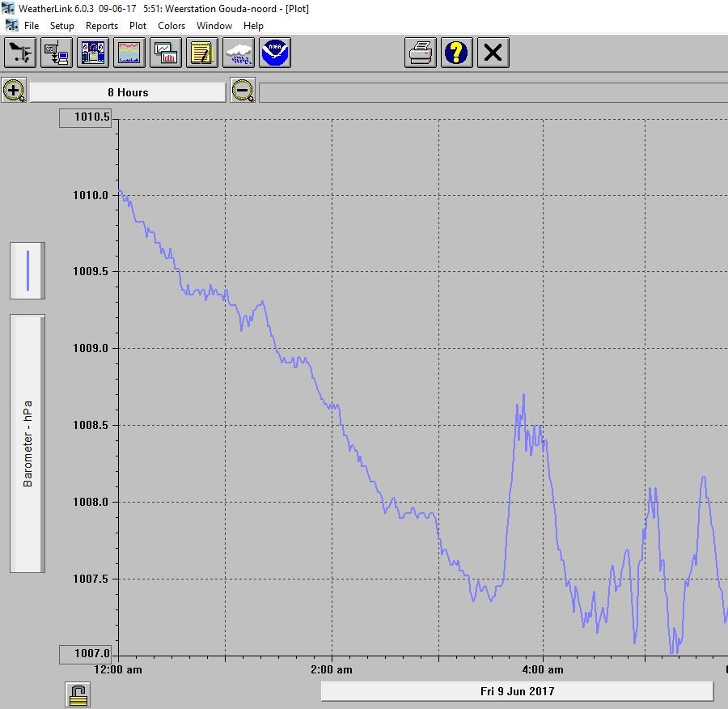Click the blue line color swatch
Image resolution: width=728 pixels, height=709 pixels.
pos(28,271)
